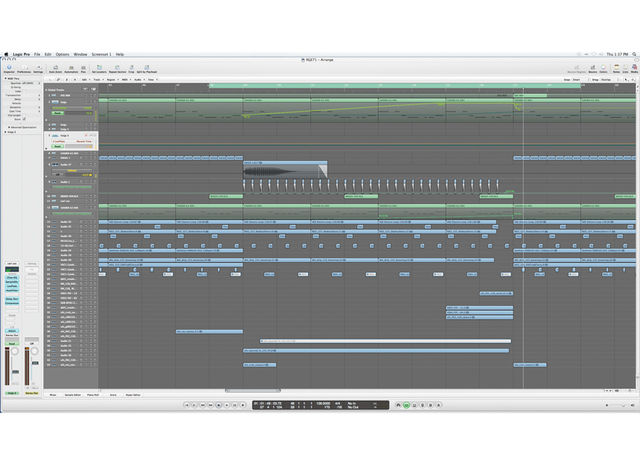The width and height of the screenshot is (640, 475).
Task: Toggle the green lit transport mode button
Action: pyautogui.click(x=406, y=405)
